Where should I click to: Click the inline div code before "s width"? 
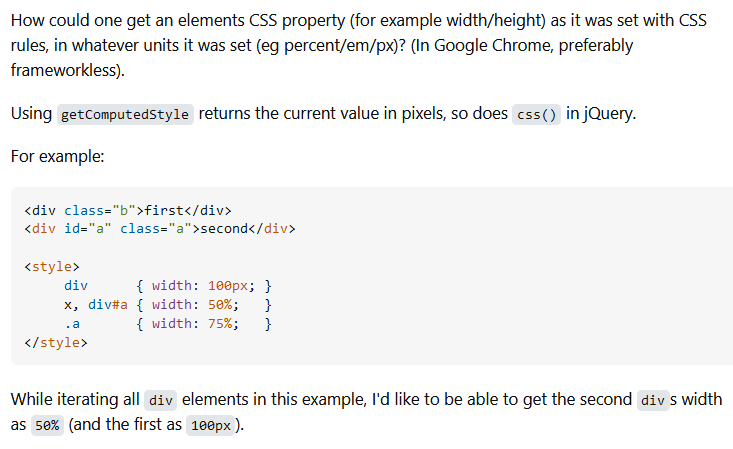tap(652, 401)
